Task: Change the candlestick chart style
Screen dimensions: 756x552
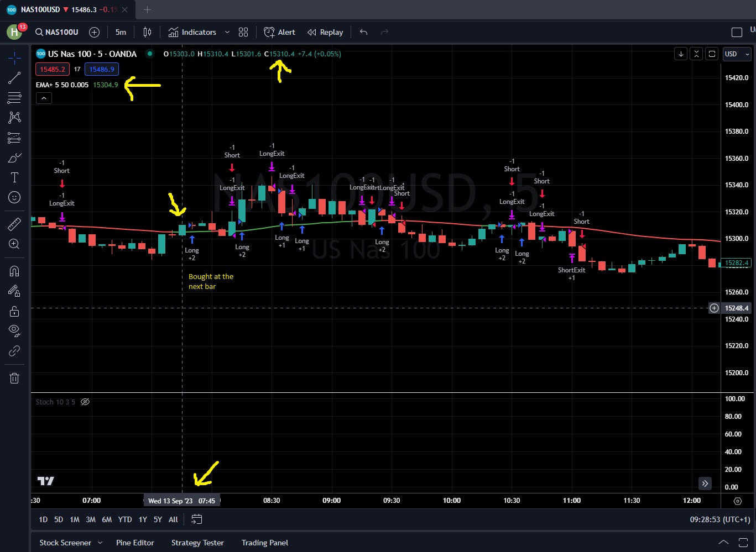Action: click(147, 32)
